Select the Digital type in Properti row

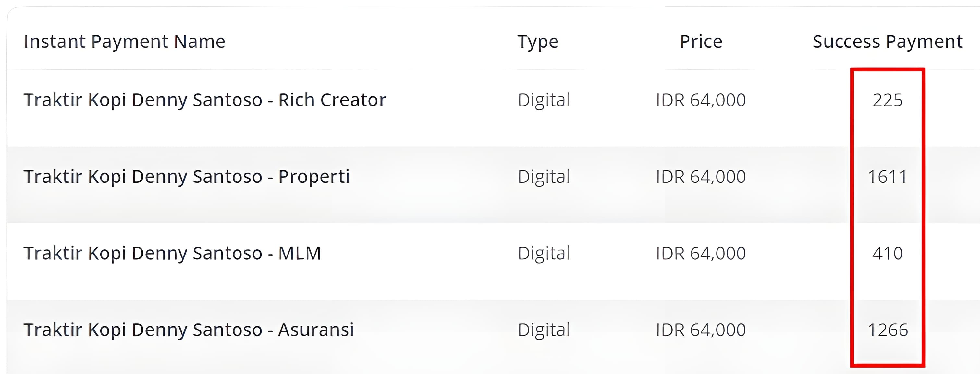point(544,177)
